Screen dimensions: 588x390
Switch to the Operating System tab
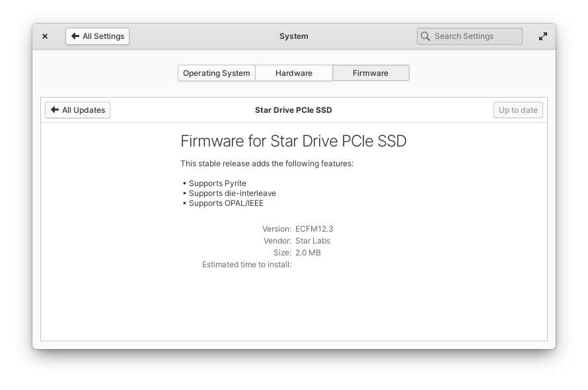[216, 73]
